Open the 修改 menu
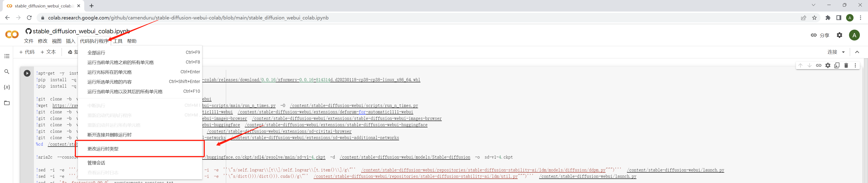Image resolution: width=868 pixels, height=183 pixels. pyautogui.click(x=43, y=41)
